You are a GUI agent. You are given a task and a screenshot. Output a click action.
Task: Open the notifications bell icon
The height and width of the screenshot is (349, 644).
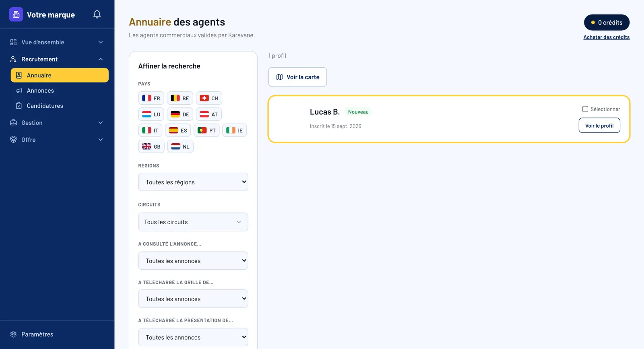coord(97,14)
